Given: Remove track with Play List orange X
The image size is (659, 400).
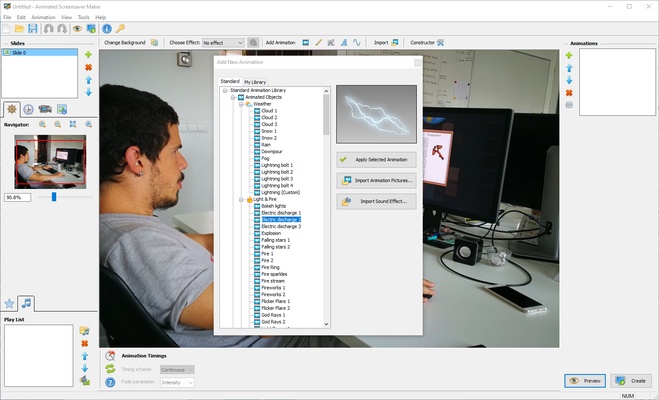Looking at the screenshot, I should [x=84, y=344].
